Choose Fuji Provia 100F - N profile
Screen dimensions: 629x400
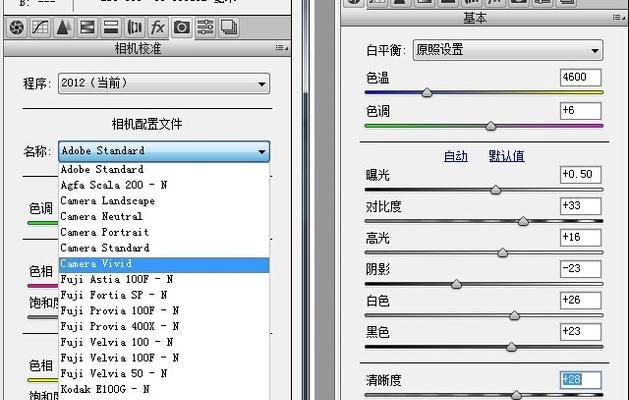point(164,311)
